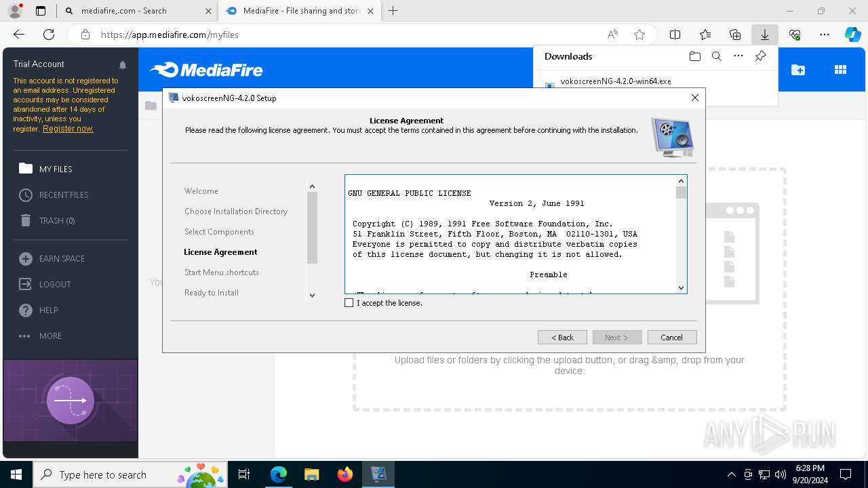Viewport: 868px width, 488px height.
Task: Open more options in Downloads panel
Action: 738,56
